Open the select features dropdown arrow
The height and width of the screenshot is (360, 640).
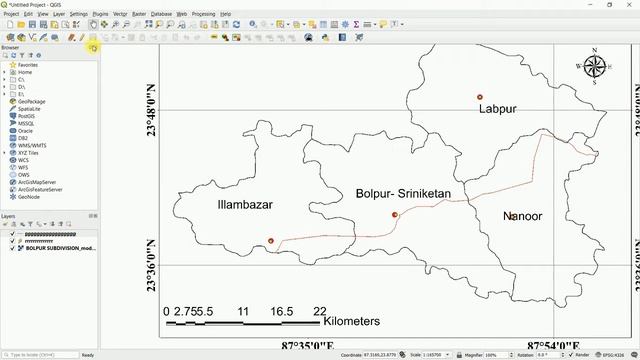(288, 25)
